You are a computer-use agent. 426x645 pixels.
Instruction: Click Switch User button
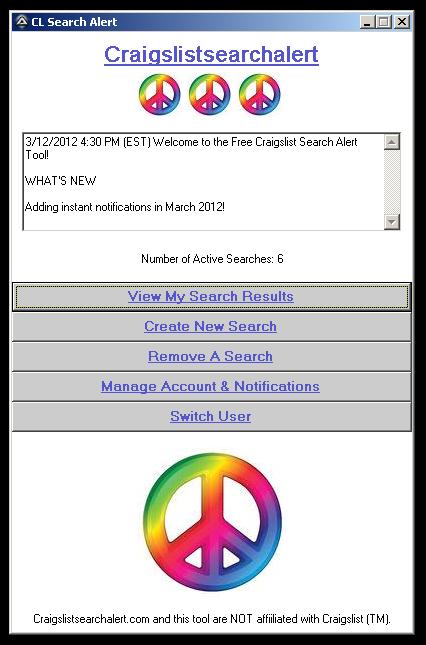(x=211, y=416)
